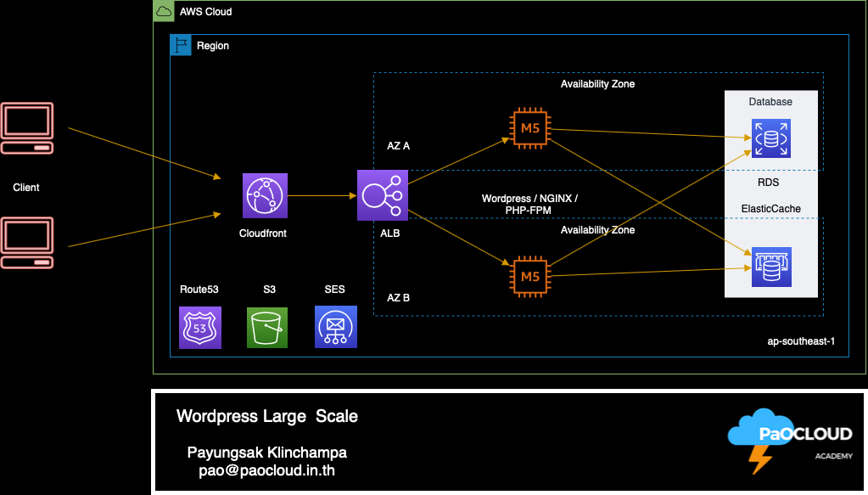Click the "Cloudfront" label text
This screenshot has width=868, height=495.
[263, 233]
